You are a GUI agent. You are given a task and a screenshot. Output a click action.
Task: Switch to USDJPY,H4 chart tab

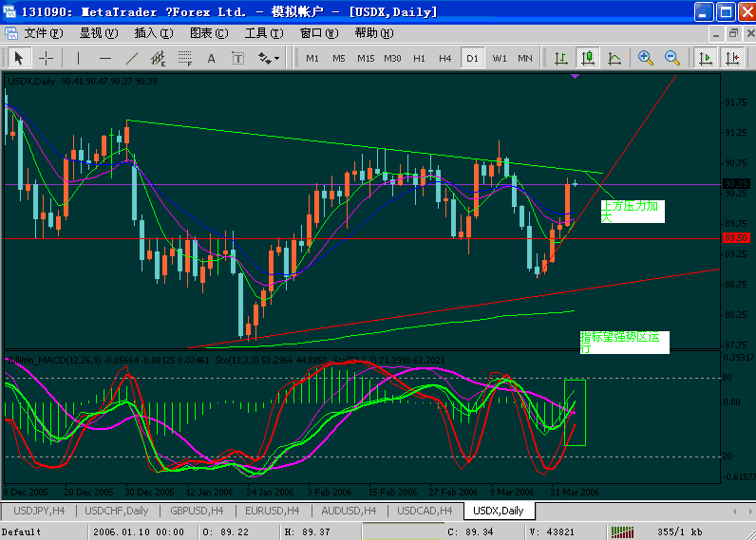pyautogui.click(x=39, y=511)
